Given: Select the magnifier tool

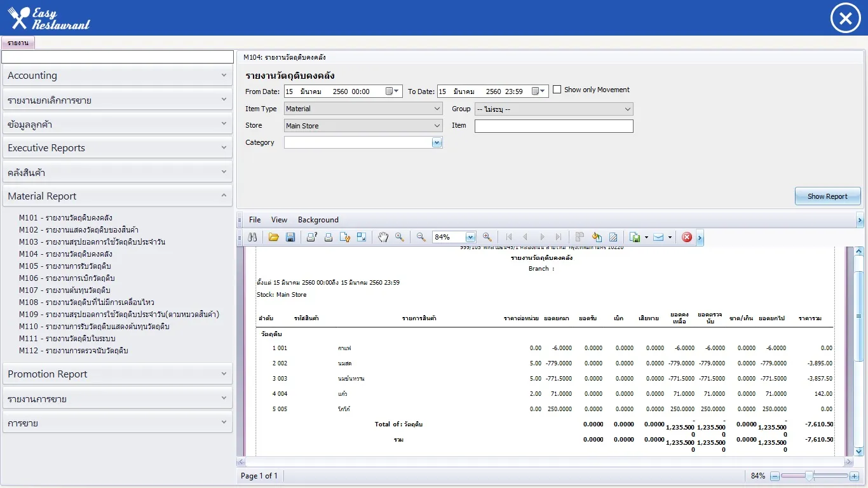Looking at the screenshot, I should pos(400,237).
